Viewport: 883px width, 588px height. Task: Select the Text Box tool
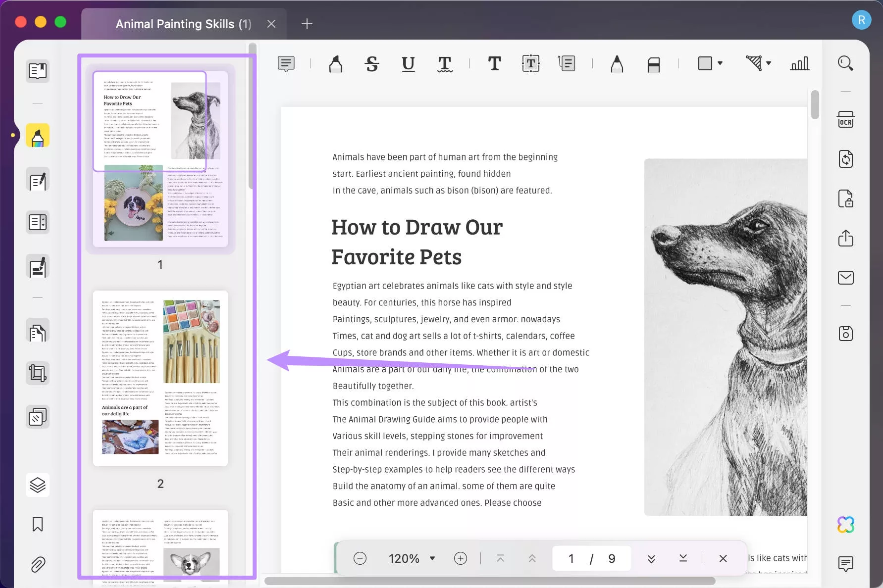click(530, 63)
